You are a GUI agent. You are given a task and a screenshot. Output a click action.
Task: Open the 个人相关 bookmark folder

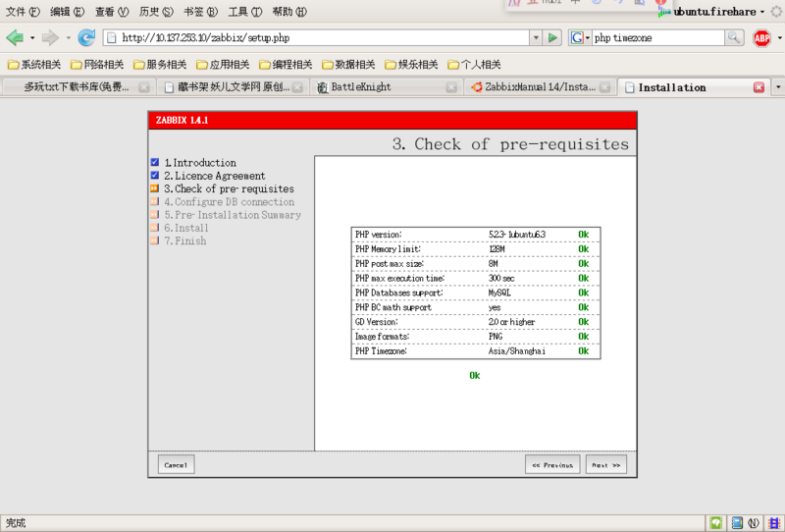tap(475, 65)
